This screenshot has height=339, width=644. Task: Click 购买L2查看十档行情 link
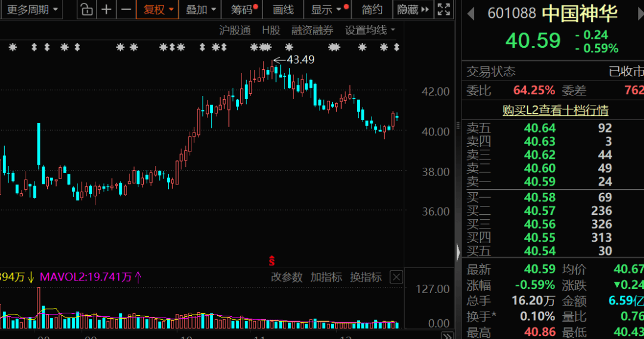click(x=555, y=110)
